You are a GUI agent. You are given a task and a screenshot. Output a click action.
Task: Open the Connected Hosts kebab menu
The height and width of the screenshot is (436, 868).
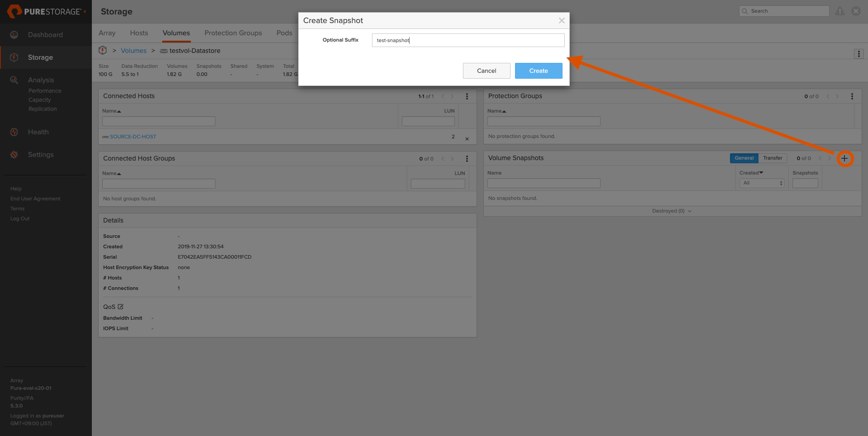click(467, 96)
